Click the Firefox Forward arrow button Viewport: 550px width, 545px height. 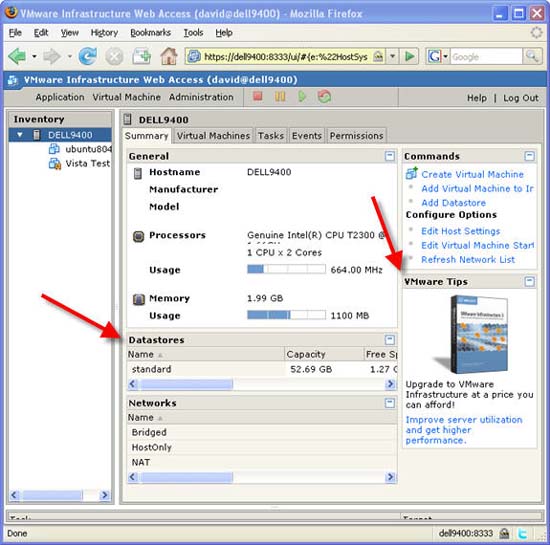(52, 56)
